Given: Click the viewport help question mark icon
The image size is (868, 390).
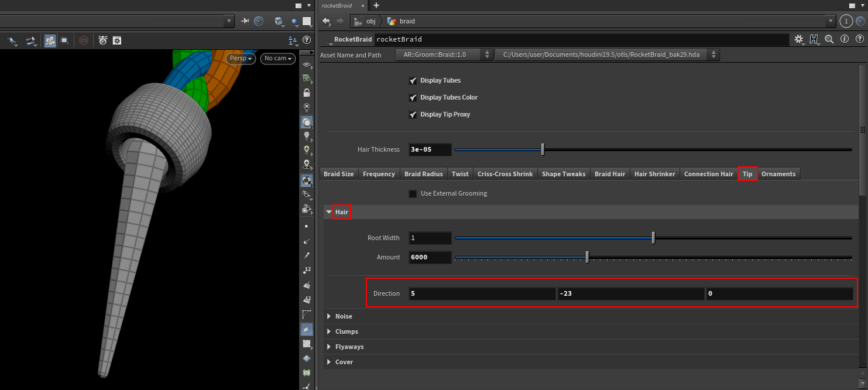Looking at the screenshot, I should click(x=307, y=40).
